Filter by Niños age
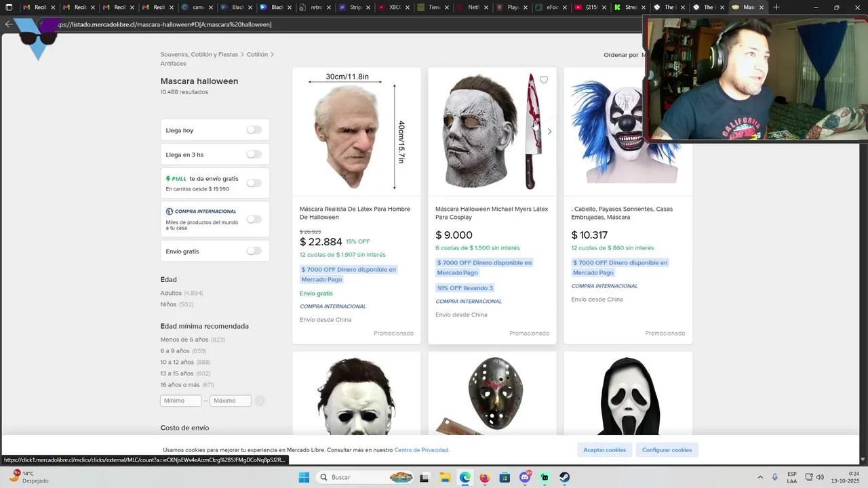The image size is (868, 488). [x=168, y=304]
